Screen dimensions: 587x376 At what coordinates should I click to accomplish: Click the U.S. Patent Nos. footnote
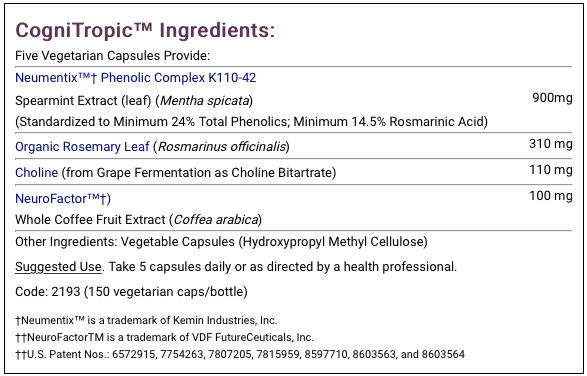(240, 354)
